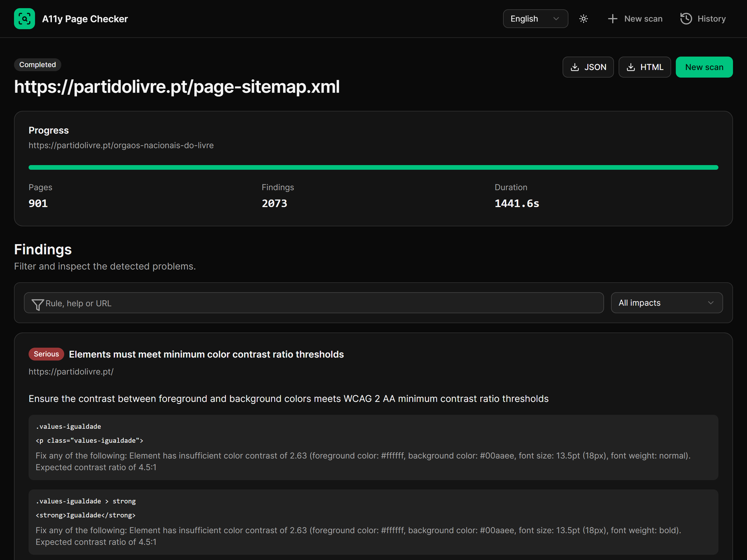This screenshot has height=560, width=747.
Task: Click the .values-igualdade selector text
Action: pyautogui.click(x=69, y=427)
